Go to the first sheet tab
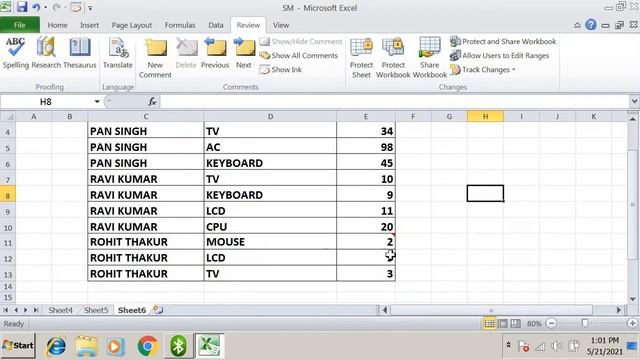Screen dimensions: 640x360 click(x=6, y=310)
